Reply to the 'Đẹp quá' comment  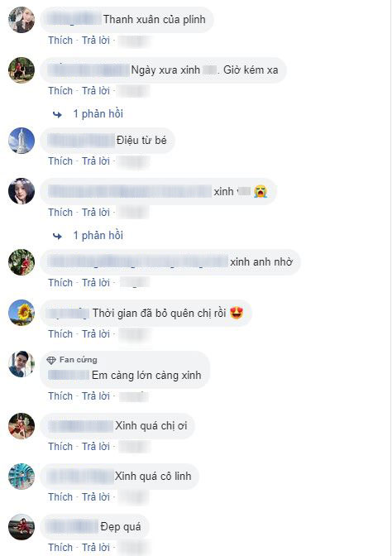click(x=96, y=548)
